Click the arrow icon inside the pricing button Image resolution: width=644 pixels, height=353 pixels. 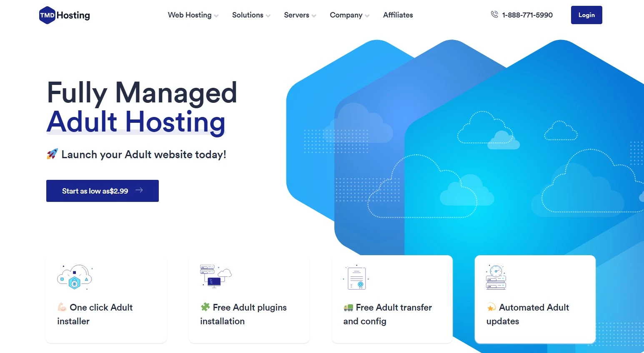coord(139,191)
